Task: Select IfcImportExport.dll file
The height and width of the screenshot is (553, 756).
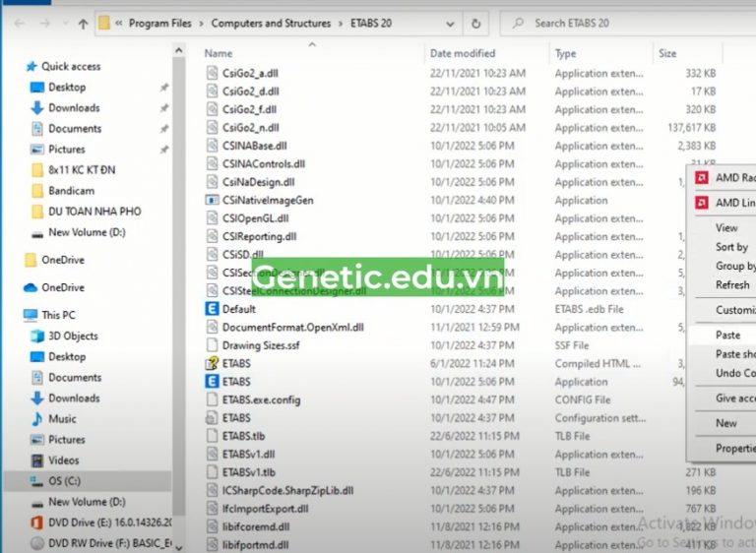Action: pyautogui.click(x=265, y=509)
